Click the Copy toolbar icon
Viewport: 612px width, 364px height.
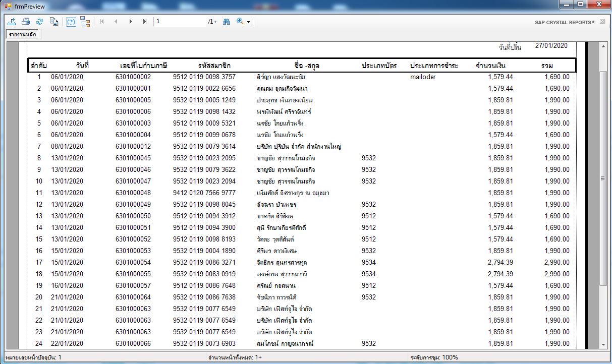pos(54,22)
